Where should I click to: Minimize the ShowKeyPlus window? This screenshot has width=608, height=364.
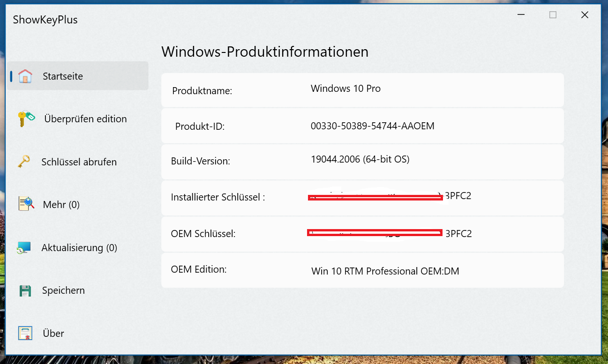click(521, 15)
